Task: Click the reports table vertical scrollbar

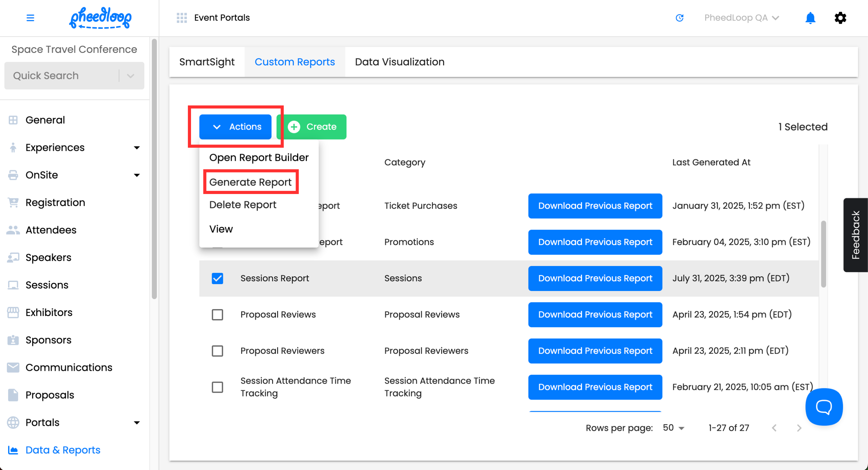Action: pos(823,254)
